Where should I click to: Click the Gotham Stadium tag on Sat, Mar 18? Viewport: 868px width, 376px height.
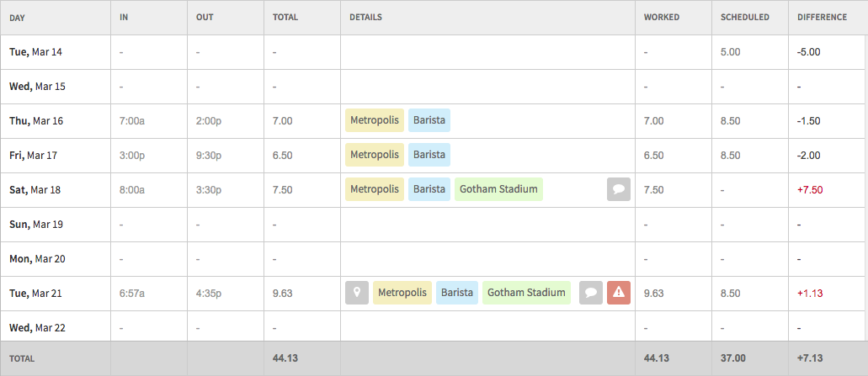[x=498, y=189]
